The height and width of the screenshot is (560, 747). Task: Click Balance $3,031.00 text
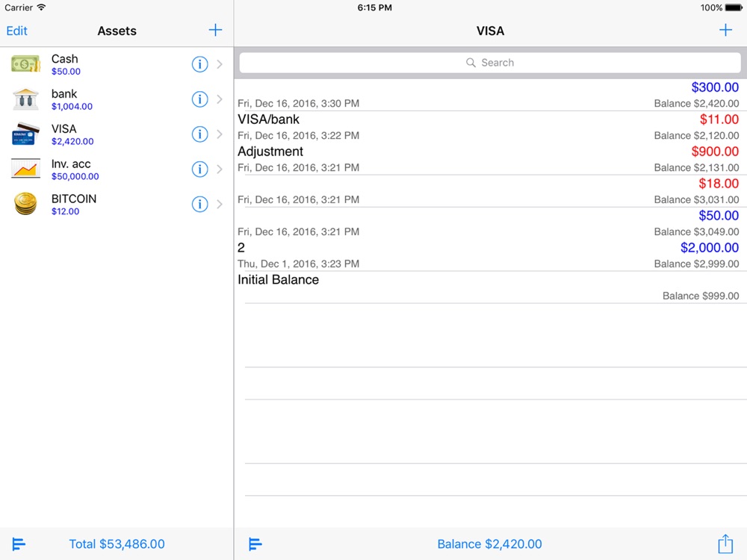696,199
